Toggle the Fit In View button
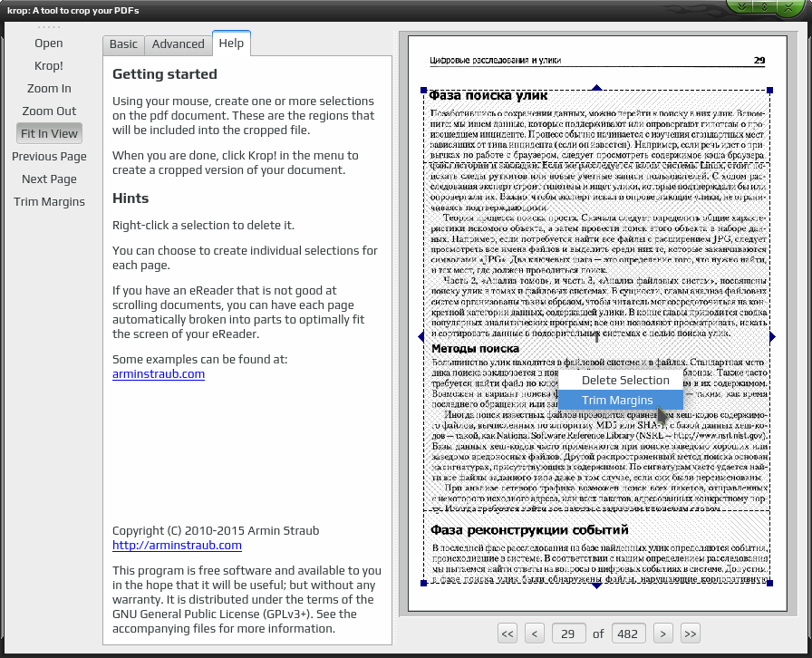The image size is (812, 658). (x=49, y=133)
